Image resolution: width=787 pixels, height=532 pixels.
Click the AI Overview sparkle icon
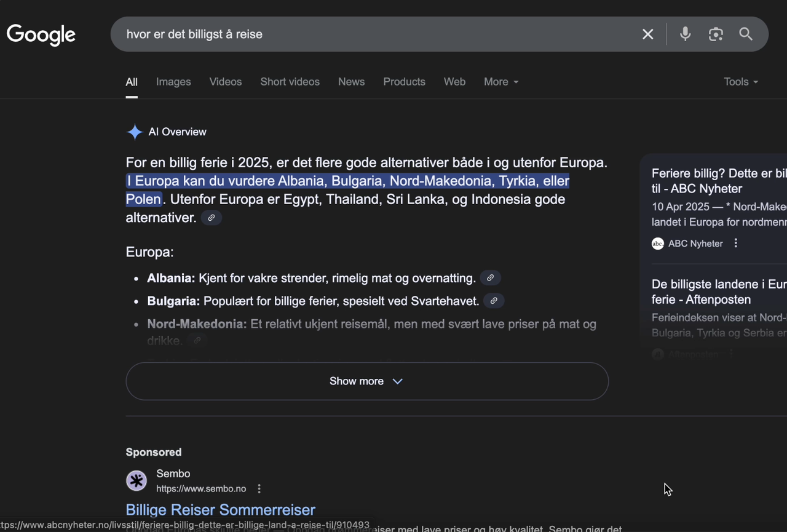pos(134,132)
